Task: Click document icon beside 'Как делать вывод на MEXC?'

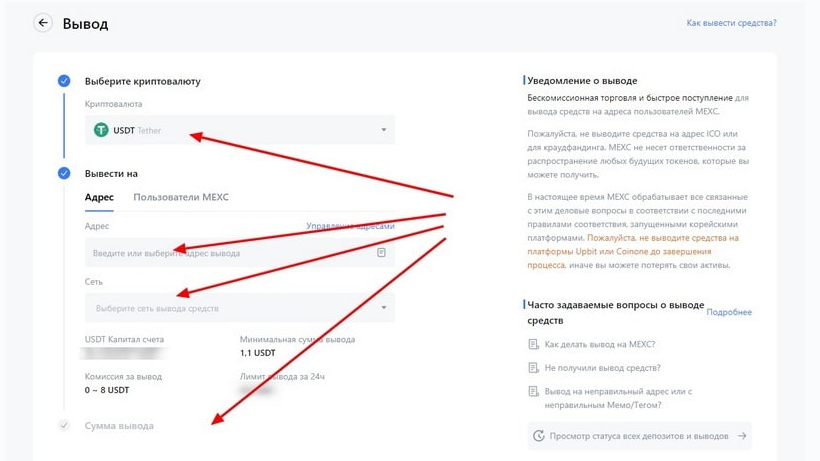Action: 533,344
